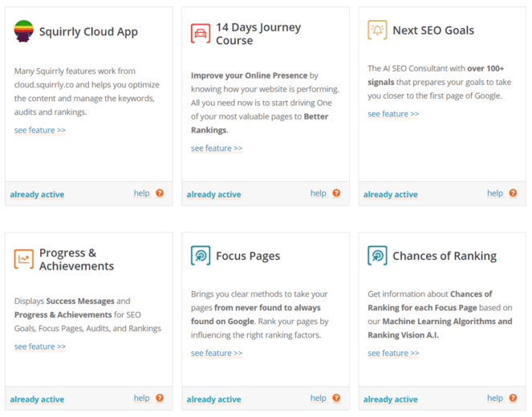Click the 14 Days Journey Course car icon
The image size is (532, 417).
point(201,34)
